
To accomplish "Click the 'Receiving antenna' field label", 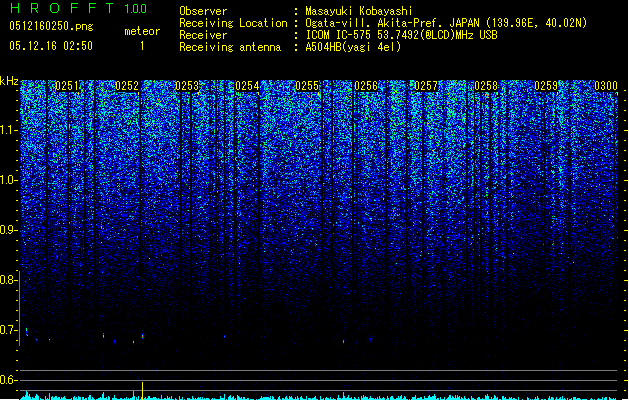I will (230, 47).
